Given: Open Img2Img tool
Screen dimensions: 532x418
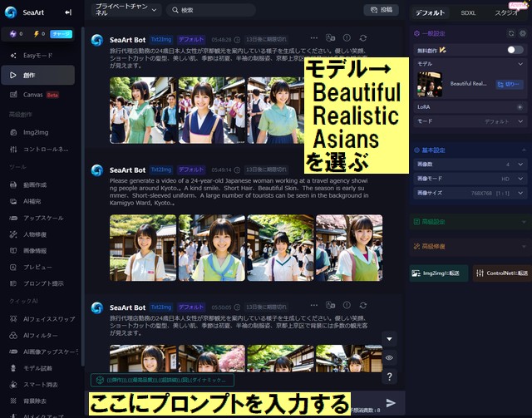Looking at the screenshot, I should (x=37, y=132).
